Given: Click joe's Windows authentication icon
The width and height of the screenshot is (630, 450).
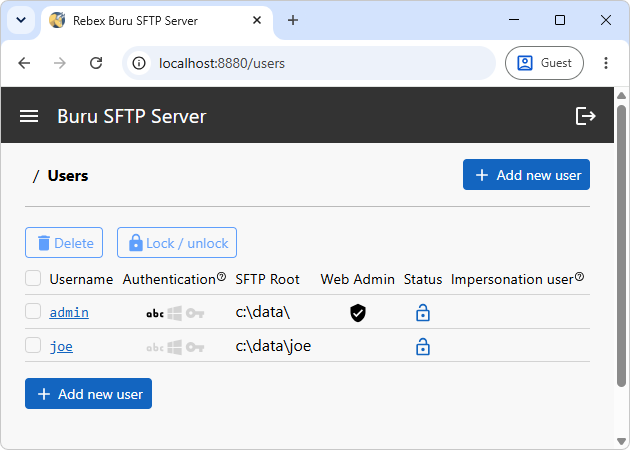Looking at the screenshot, I should [174, 347].
